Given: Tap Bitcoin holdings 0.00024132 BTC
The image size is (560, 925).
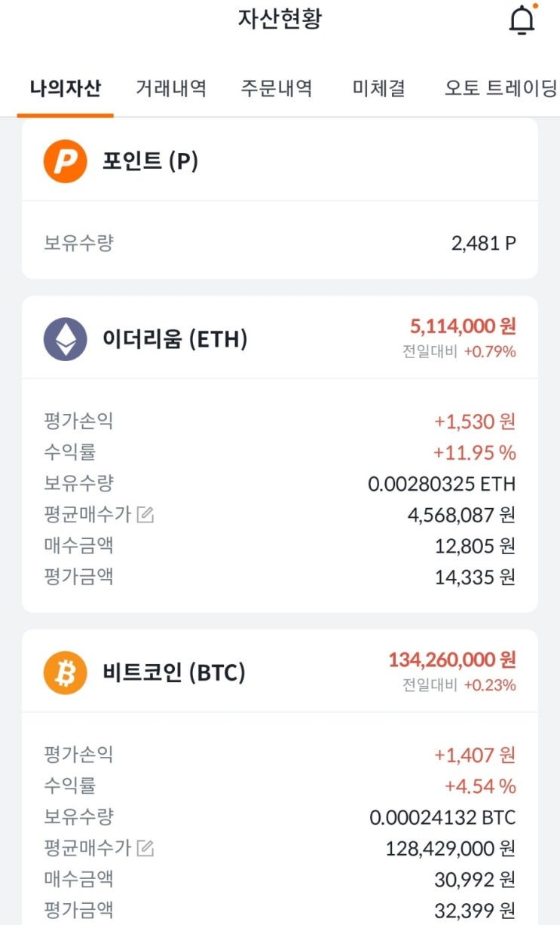Looking at the screenshot, I should 442,817.
